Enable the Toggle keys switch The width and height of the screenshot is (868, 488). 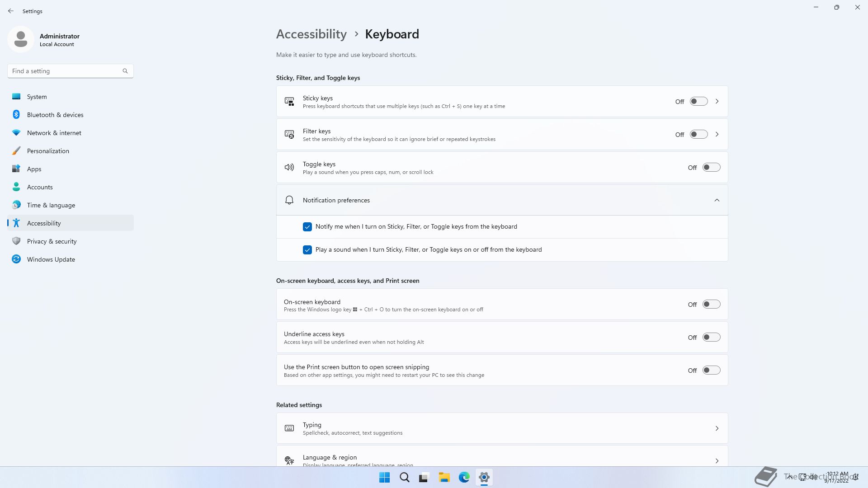(711, 167)
